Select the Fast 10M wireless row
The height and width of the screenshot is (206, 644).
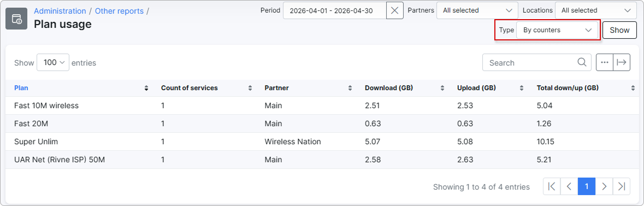click(x=322, y=105)
